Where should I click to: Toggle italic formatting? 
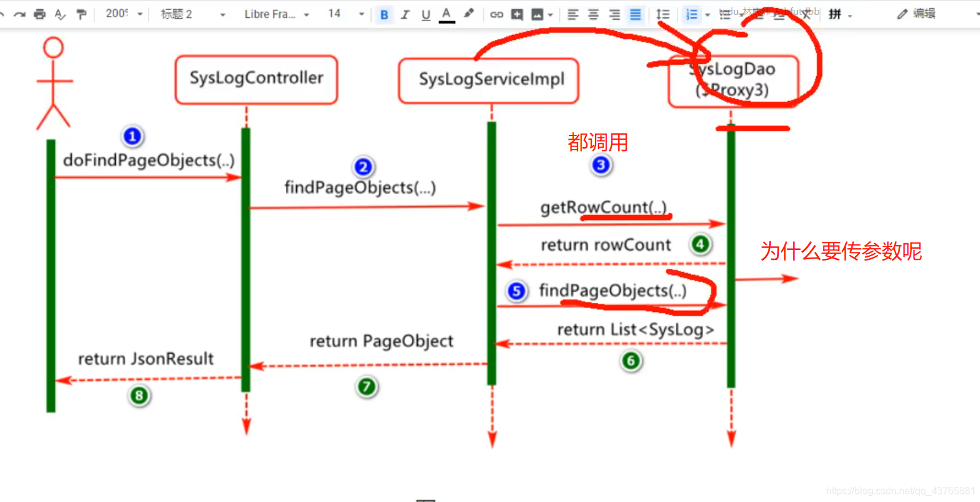405,14
